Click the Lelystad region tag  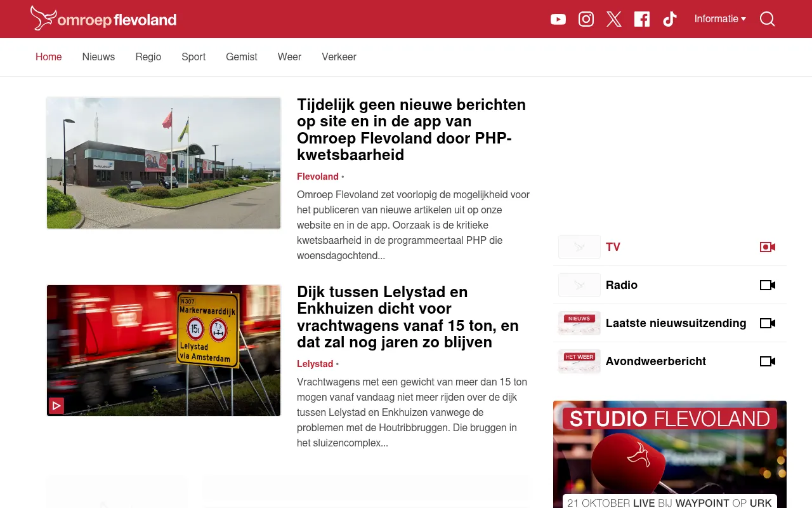tap(315, 364)
